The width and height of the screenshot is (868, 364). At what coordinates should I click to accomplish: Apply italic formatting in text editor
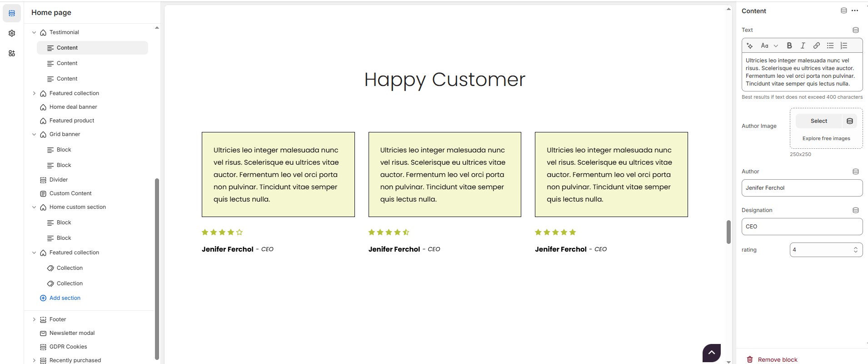point(803,45)
